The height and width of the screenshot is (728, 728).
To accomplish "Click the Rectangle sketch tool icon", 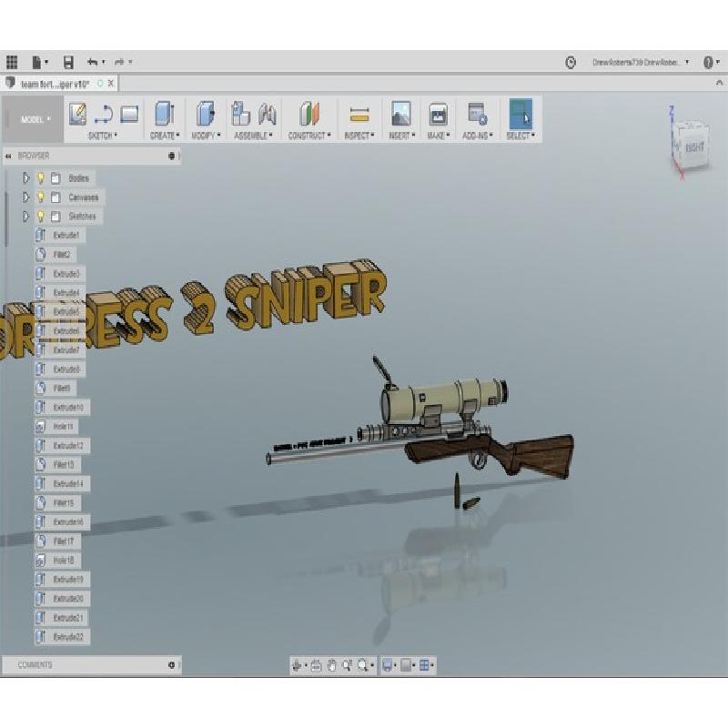I will coord(129,115).
